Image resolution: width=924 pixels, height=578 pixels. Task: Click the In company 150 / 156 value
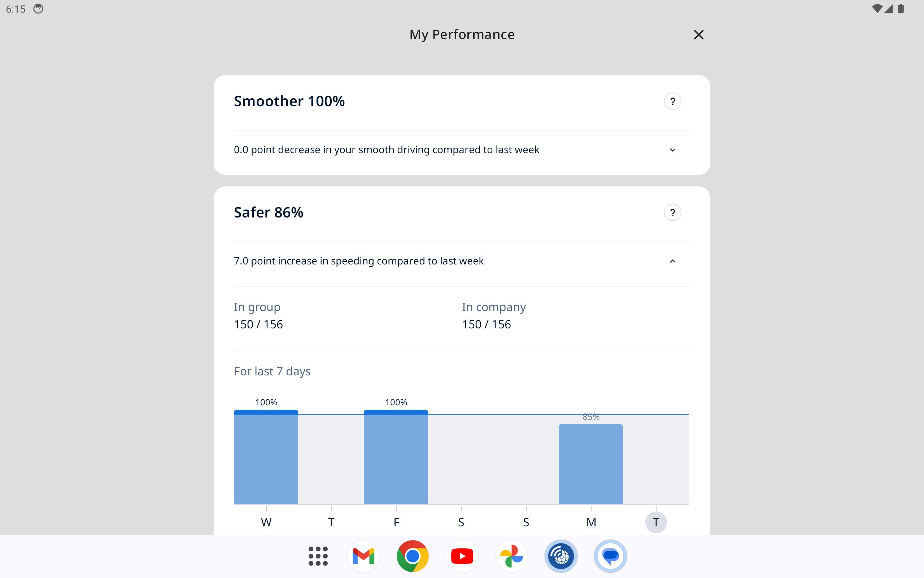[486, 324]
